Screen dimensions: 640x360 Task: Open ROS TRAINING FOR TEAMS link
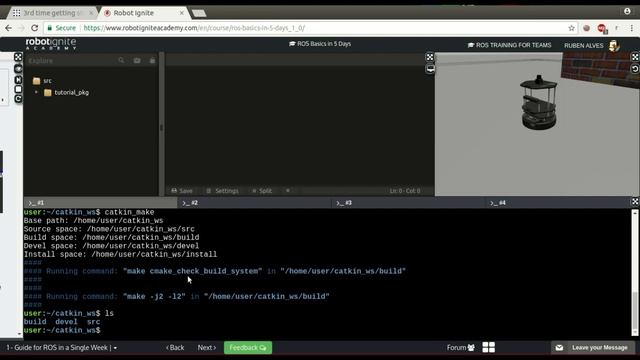coord(509,45)
